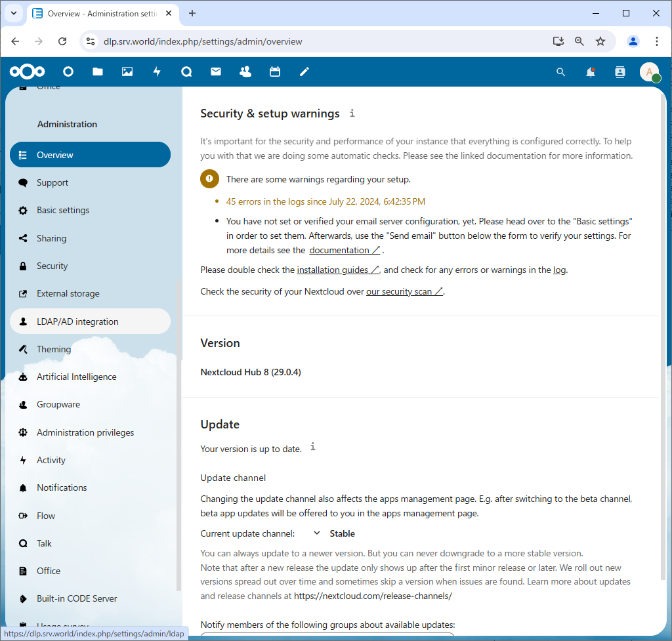The image size is (672, 641).
Task: Open the Chrome three-dot menu
Action: click(x=656, y=41)
